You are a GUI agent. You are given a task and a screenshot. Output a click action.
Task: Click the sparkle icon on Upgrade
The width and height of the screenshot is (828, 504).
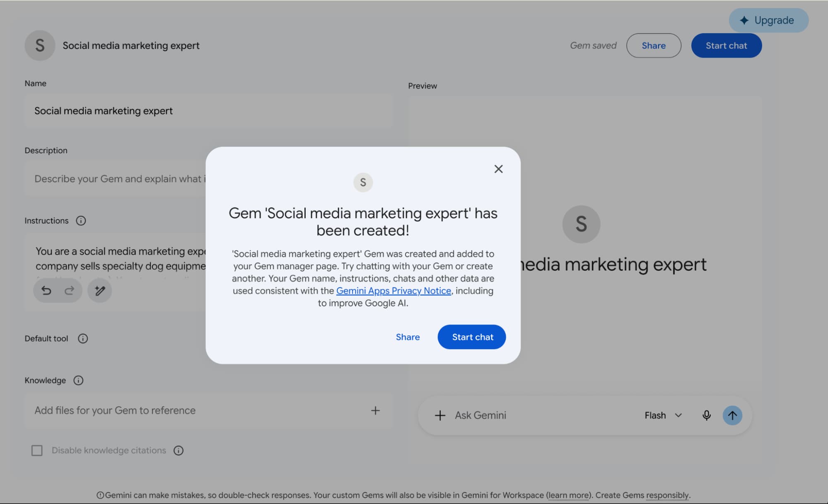click(744, 20)
